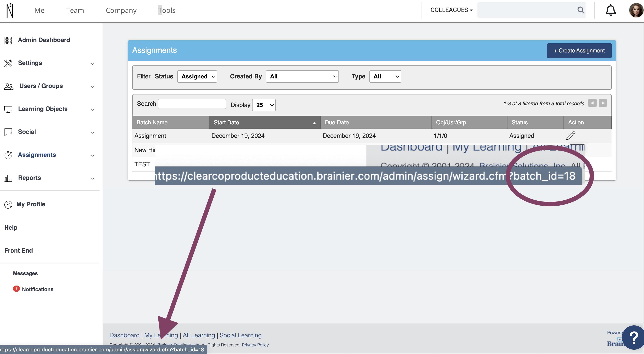Open the Type filter dropdown
This screenshot has height=354, width=644.
pos(385,76)
